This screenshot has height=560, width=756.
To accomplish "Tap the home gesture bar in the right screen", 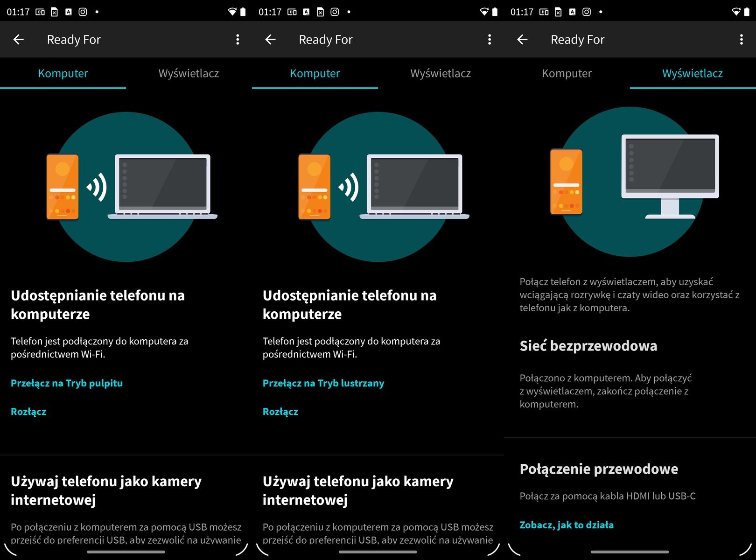I will coord(630,552).
